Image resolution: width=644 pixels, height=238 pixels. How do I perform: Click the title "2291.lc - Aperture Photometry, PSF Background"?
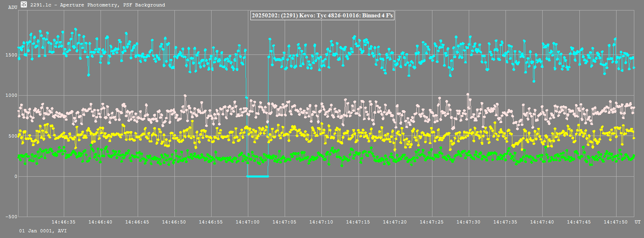[x=98, y=5]
